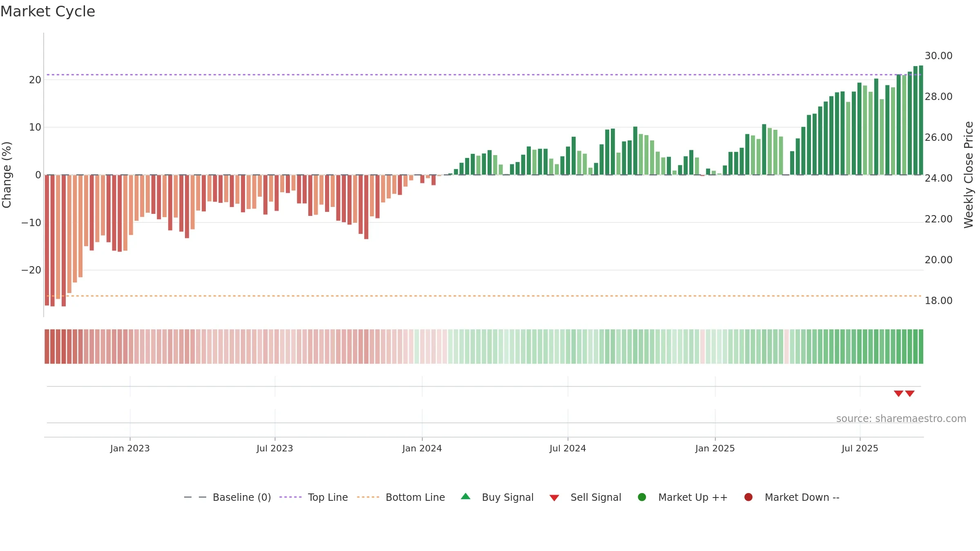Viewport: 980px width, 551px height.
Task: Click the purple dotted top line on chart
Action: [484, 75]
